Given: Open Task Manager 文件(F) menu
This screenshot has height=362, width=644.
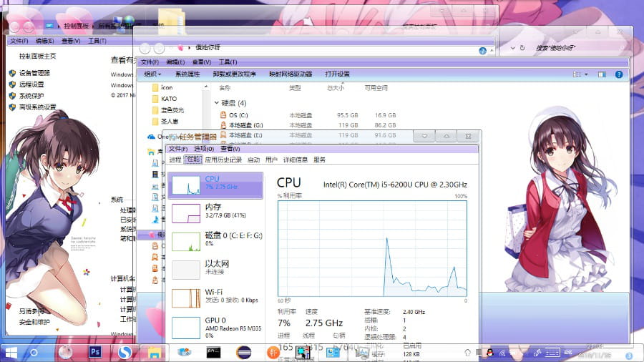Looking at the screenshot, I should 178,149.
